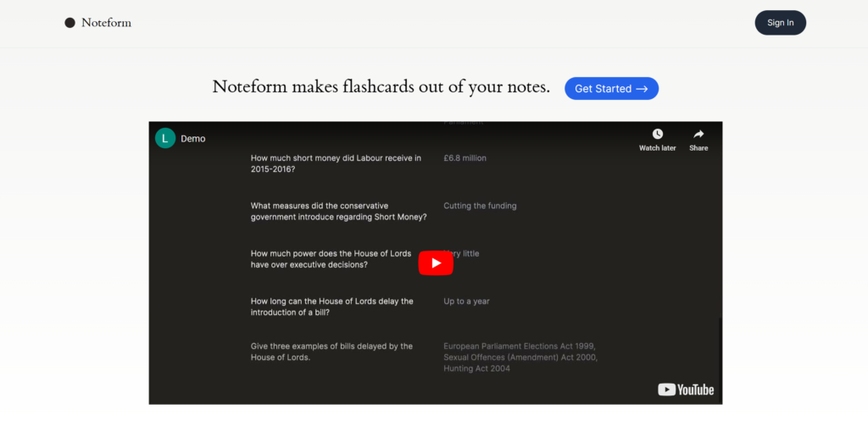868x431 pixels.
Task: Click the Labour short money question
Action: tap(336, 163)
